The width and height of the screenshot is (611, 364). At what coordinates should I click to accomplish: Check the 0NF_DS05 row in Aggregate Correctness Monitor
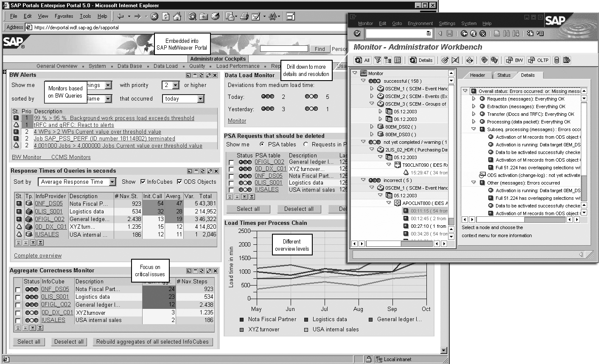click(18, 289)
